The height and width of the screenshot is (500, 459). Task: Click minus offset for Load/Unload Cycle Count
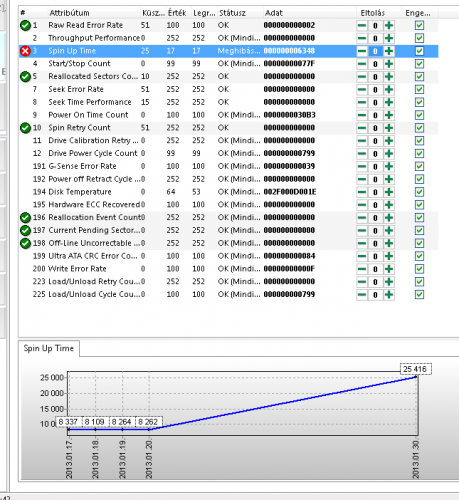pos(362,295)
